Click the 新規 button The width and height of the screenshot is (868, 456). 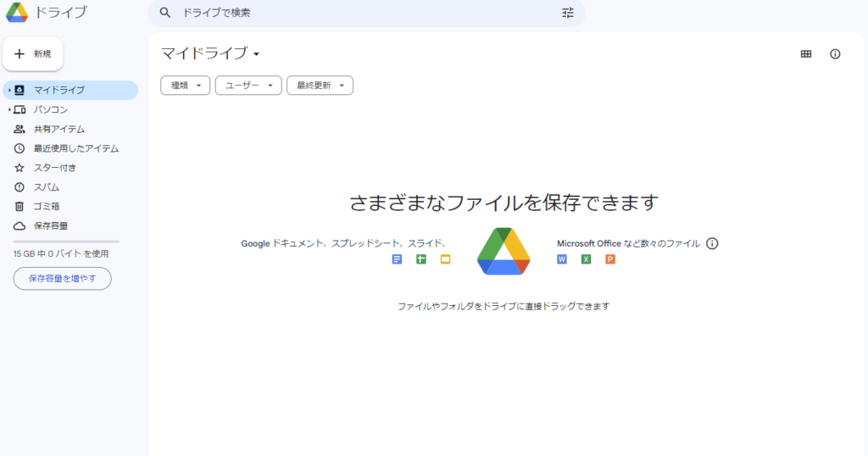coord(33,53)
